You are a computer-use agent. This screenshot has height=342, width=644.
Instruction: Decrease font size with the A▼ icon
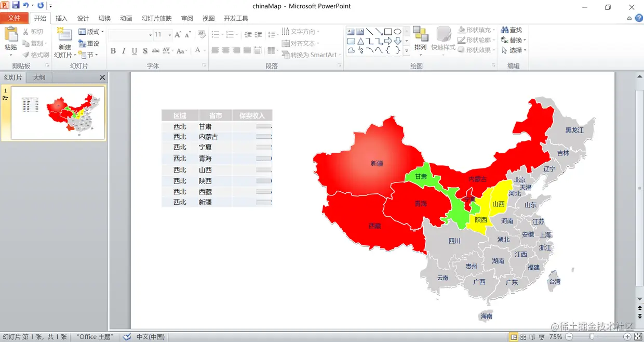(188, 35)
